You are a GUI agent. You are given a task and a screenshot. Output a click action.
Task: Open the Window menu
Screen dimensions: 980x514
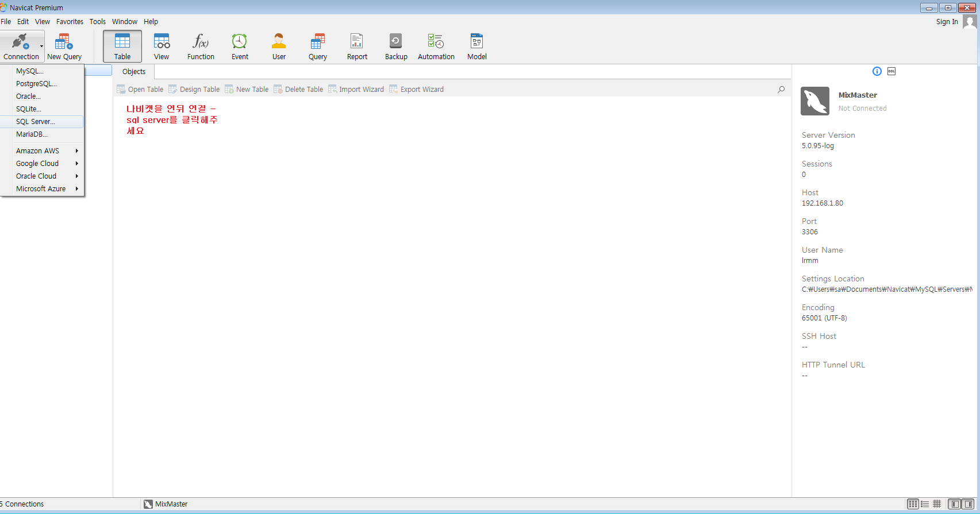coord(125,22)
